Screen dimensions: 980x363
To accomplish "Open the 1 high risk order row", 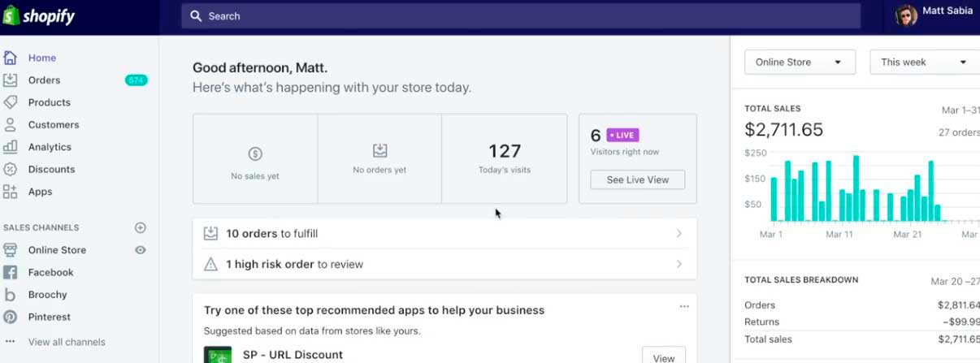I will [x=444, y=264].
